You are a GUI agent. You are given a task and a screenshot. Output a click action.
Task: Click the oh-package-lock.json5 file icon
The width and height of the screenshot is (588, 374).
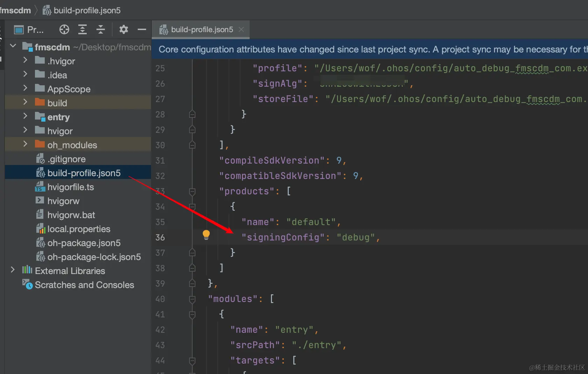coord(41,257)
